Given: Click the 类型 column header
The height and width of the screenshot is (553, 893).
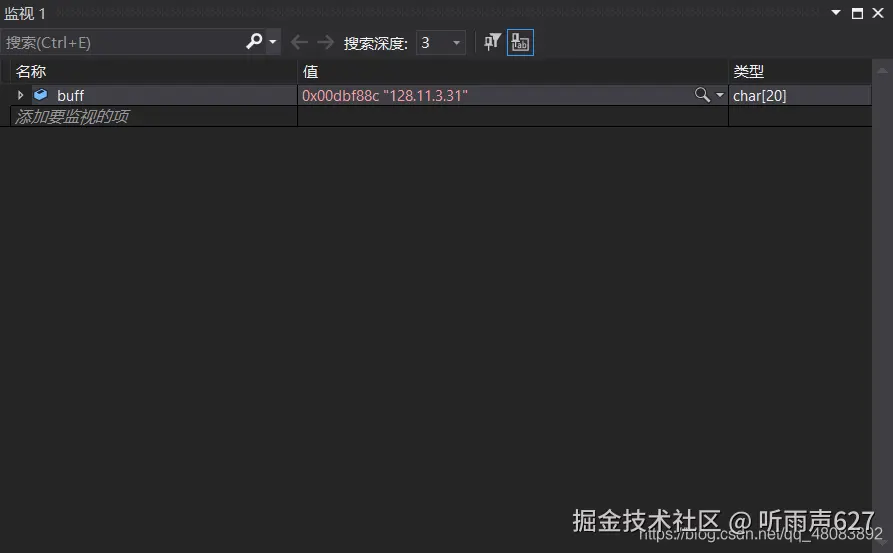Looking at the screenshot, I should click(x=748, y=72).
